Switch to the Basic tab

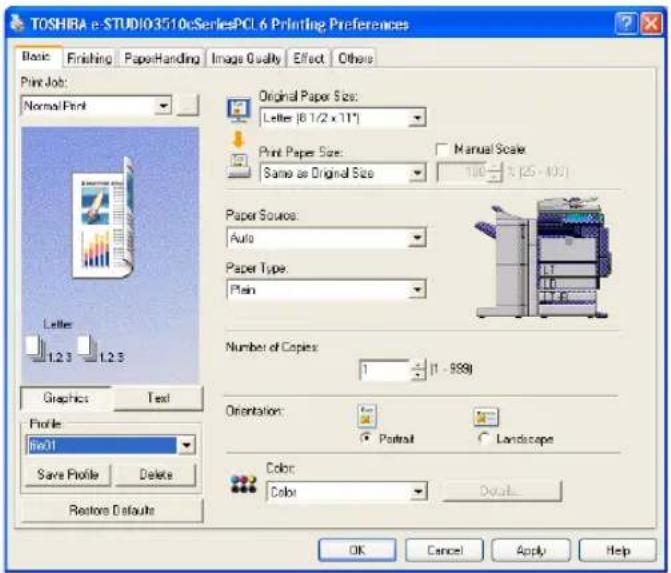click(37, 56)
